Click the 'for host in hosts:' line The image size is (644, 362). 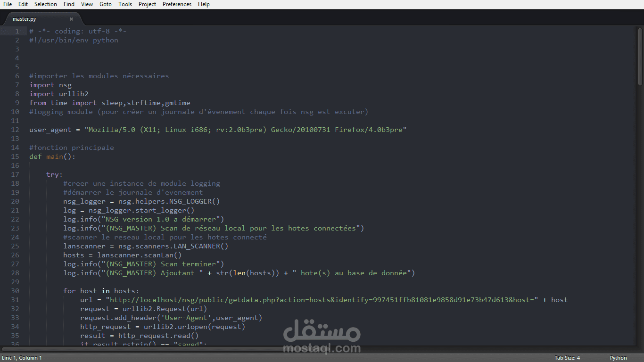pos(101,291)
